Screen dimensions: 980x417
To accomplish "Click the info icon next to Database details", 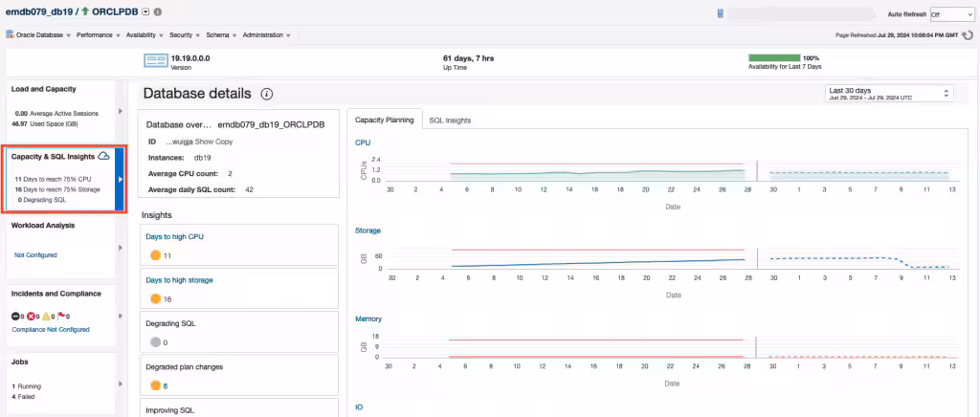I will [x=267, y=95].
